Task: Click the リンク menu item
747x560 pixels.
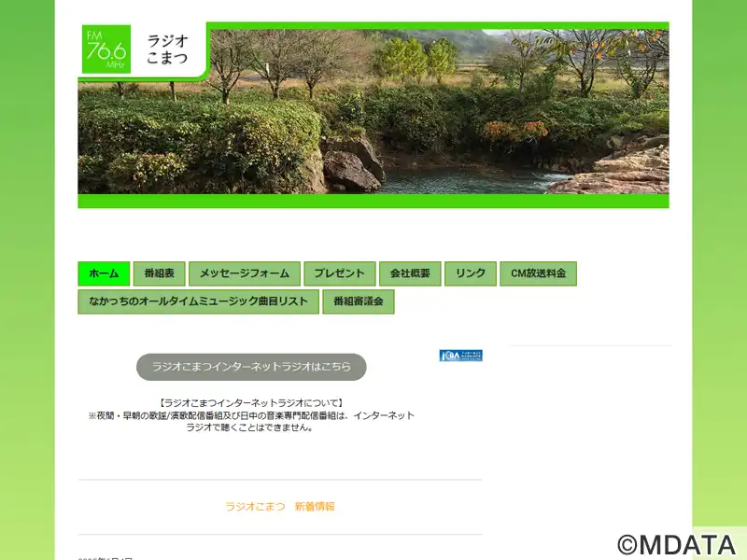Action: click(471, 273)
